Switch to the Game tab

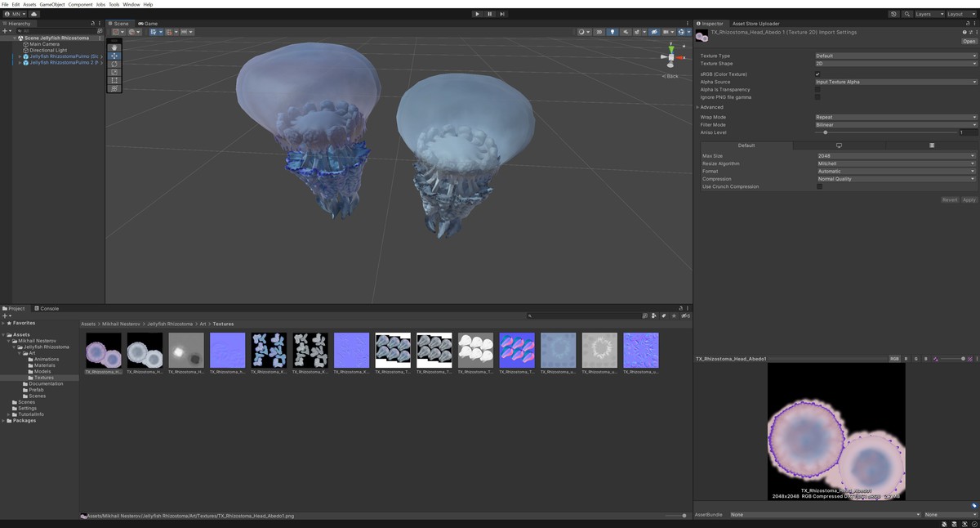pyautogui.click(x=148, y=24)
